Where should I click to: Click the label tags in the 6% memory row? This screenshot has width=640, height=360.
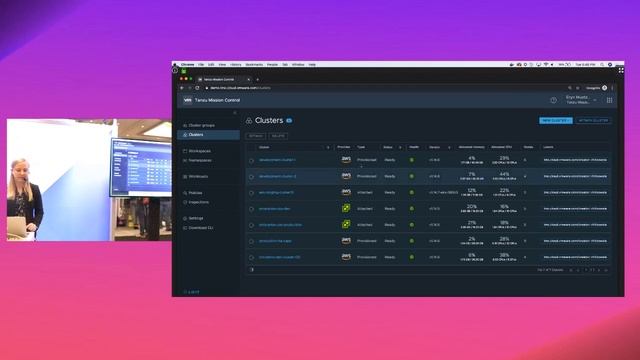(575, 257)
